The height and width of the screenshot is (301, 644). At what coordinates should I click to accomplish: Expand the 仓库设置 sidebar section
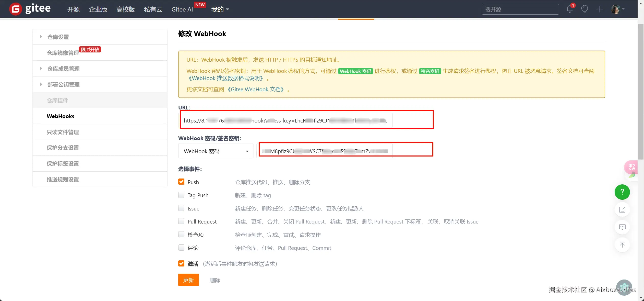pos(58,37)
